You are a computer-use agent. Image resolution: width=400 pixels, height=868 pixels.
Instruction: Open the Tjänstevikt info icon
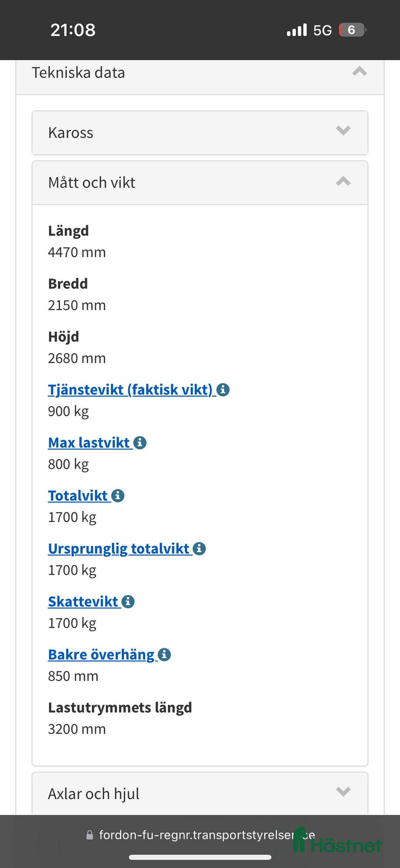click(x=224, y=389)
